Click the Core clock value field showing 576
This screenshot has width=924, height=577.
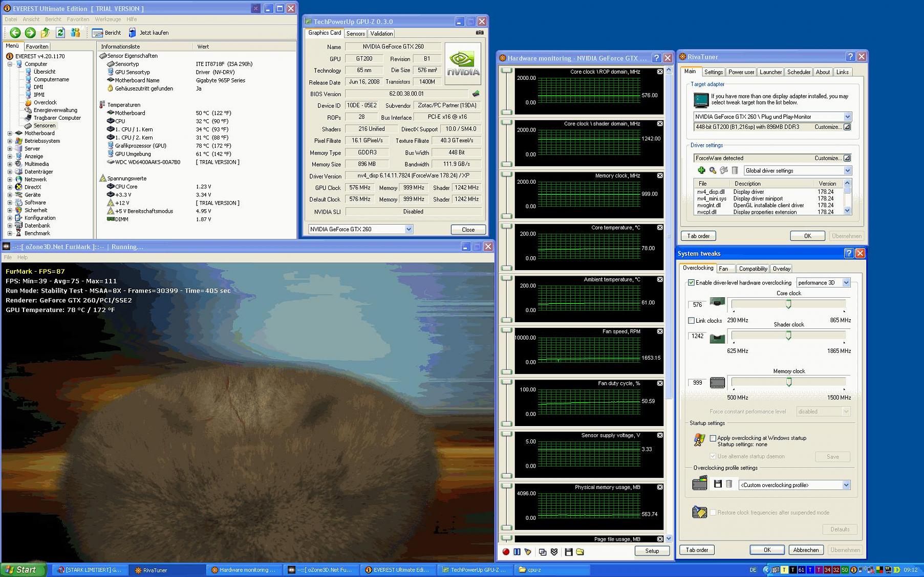point(697,304)
